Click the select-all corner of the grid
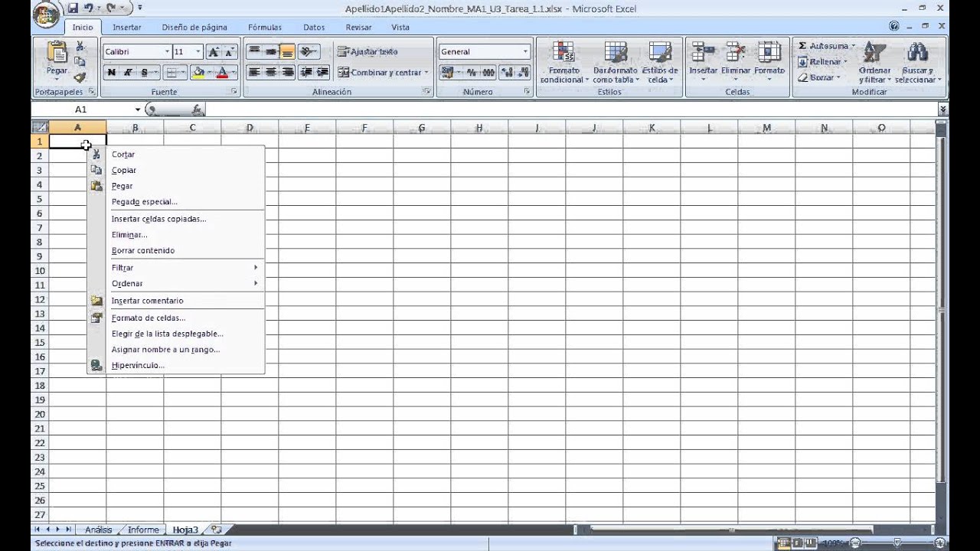This screenshot has height=551, width=980. [x=40, y=128]
